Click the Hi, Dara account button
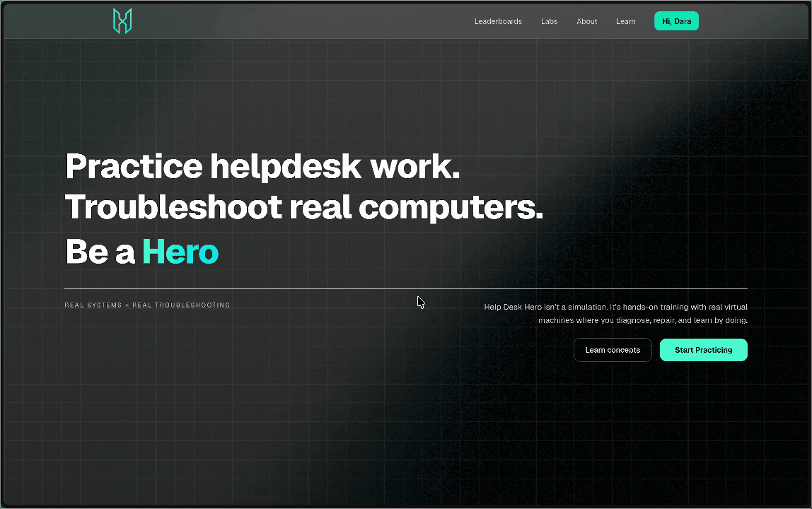This screenshot has height=509, width=812. pos(676,21)
